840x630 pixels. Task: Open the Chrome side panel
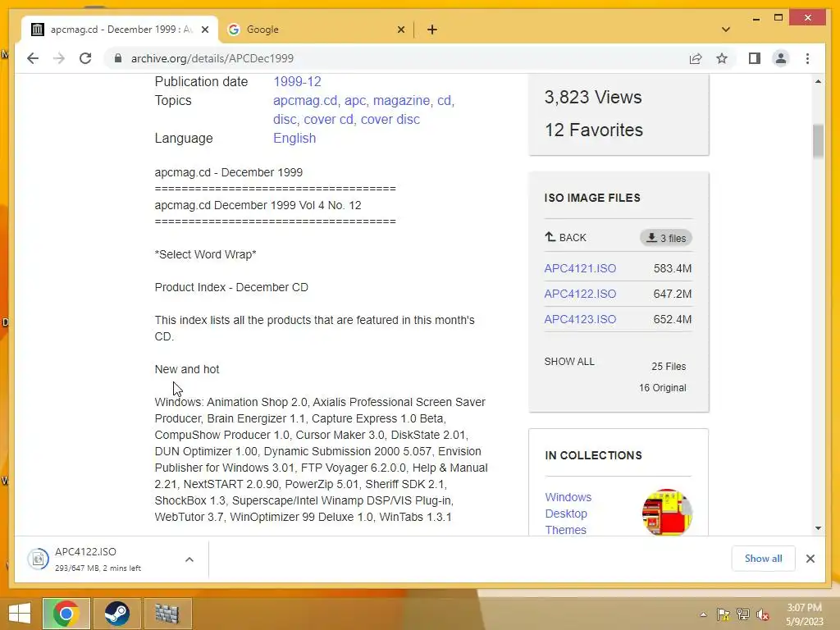pos(755,58)
